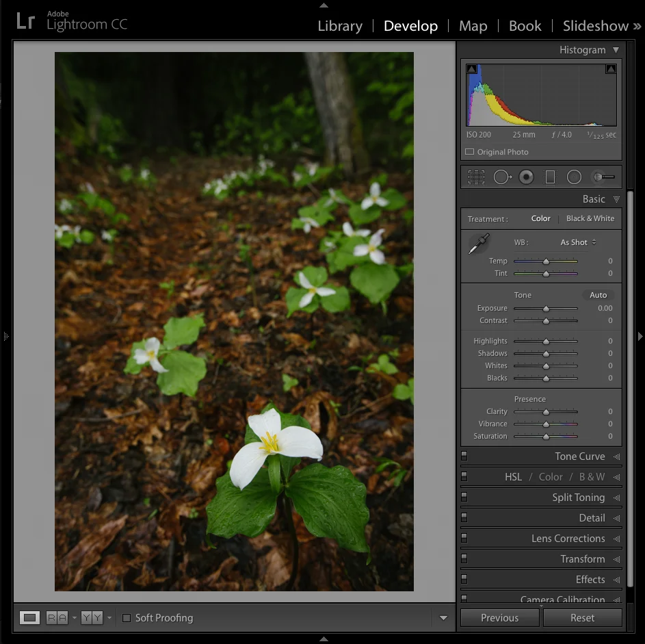Check the Original Photo checkbox

pyautogui.click(x=469, y=152)
